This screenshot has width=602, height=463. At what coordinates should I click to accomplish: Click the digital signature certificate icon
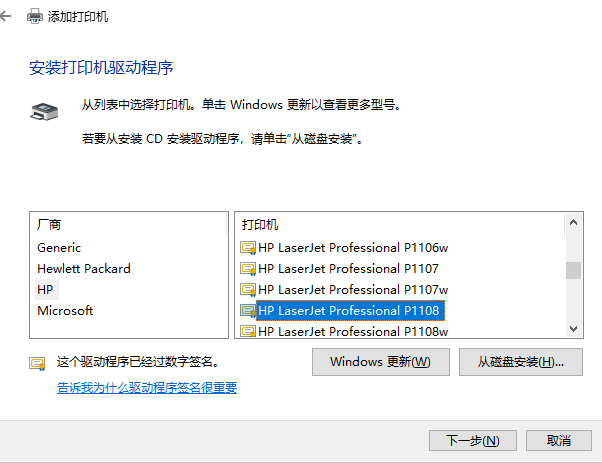click(37, 364)
